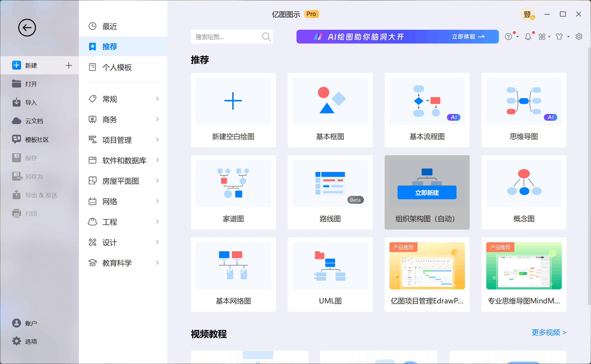
Task: Choose the 基本网络图 template
Action: tap(233, 274)
